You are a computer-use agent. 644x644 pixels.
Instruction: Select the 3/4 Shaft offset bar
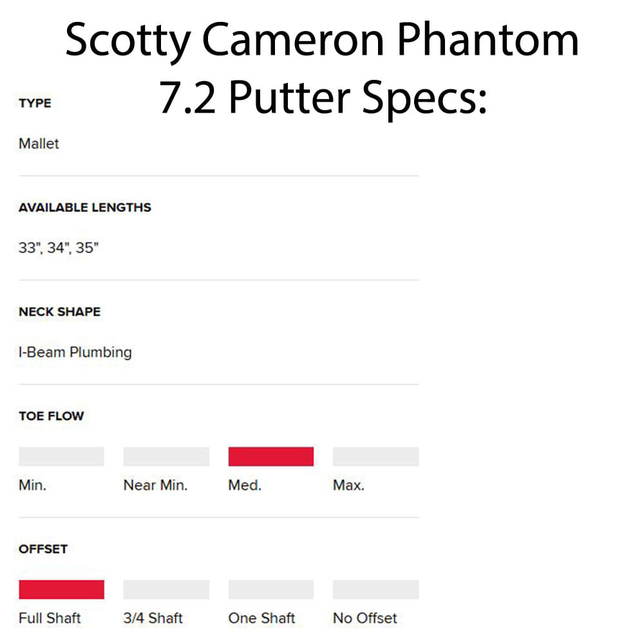[166, 589]
